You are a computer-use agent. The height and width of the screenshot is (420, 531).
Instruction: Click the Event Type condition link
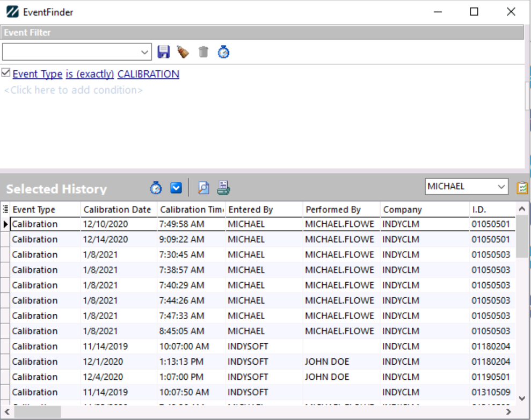pyautogui.click(x=38, y=74)
